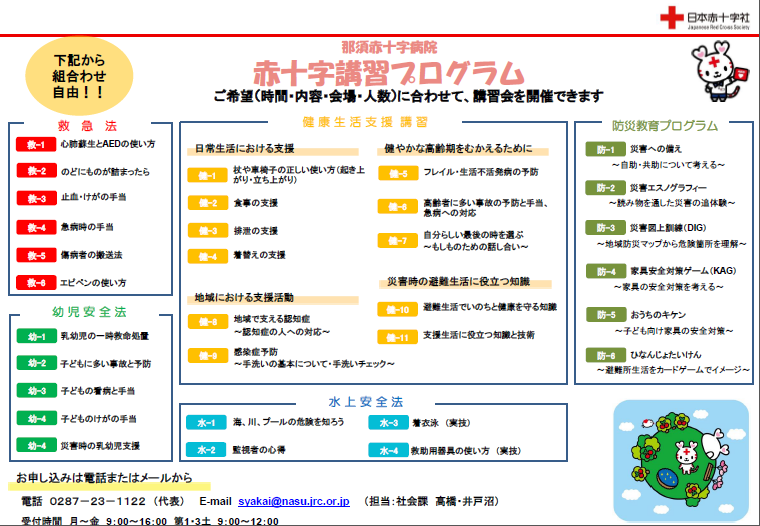Click the ひなんじょたいけん text
Screen dimensions: 760x526
pos(666,355)
